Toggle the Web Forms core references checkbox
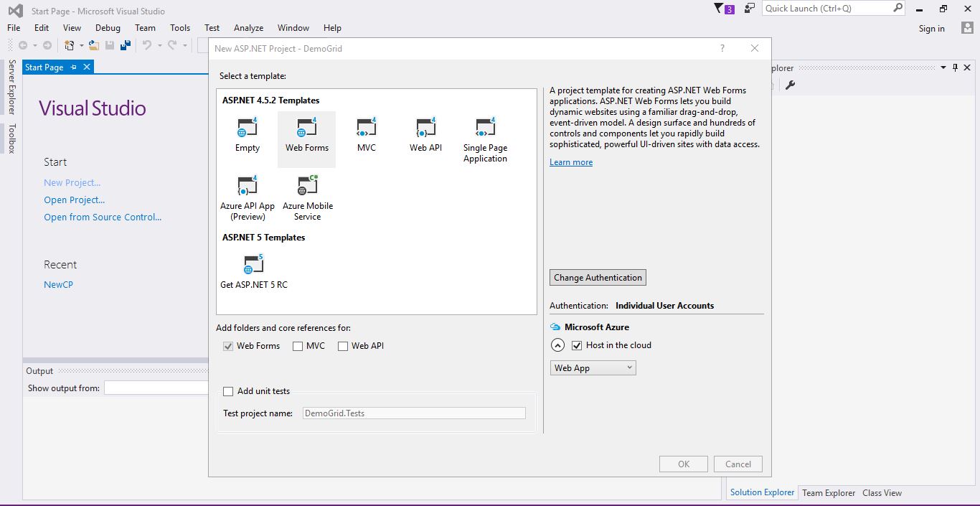The height and width of the screenshot is (506, 980). pos(228,346)
